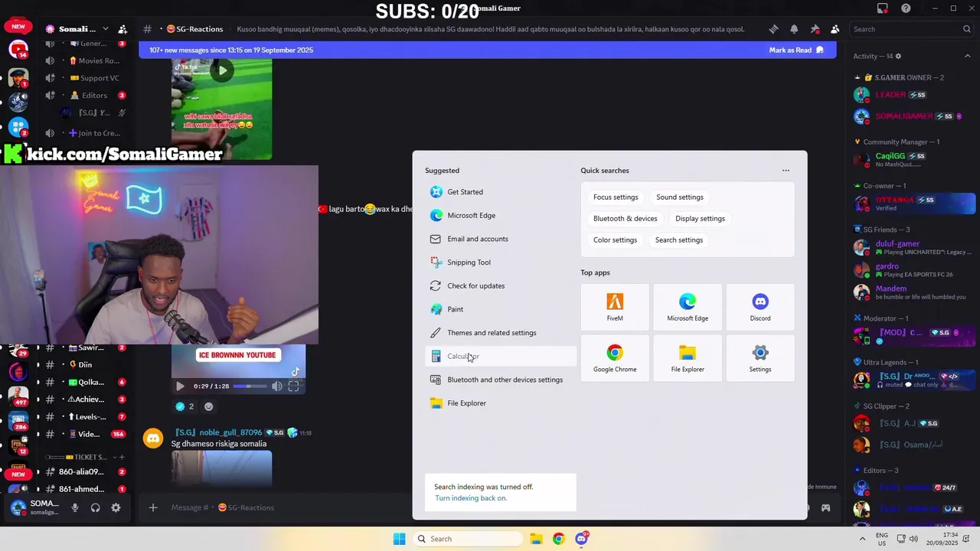Image resolution: width=980 pixels, height=551 pixels.
Task: Click Mark as Read button
Action: [x=796, y=50]
